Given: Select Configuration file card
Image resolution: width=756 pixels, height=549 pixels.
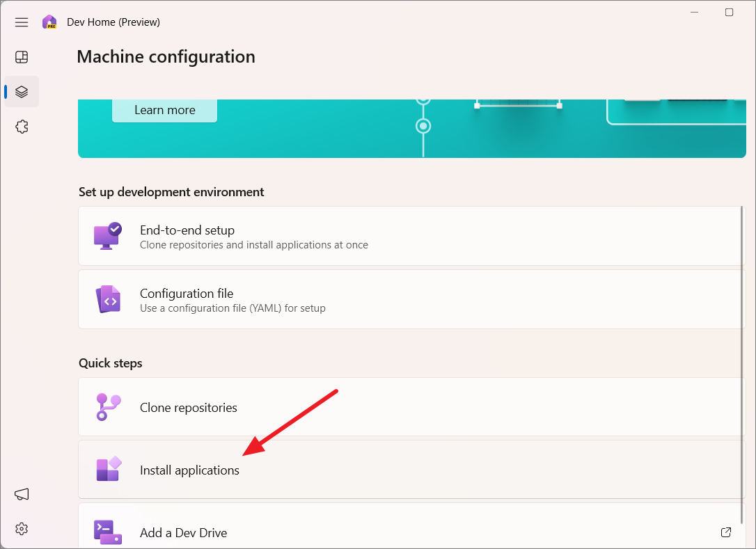Looking at the screenshot, I should [x=411, y=299].
